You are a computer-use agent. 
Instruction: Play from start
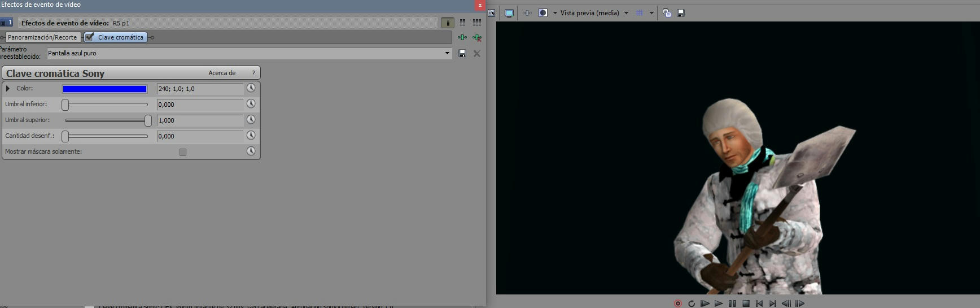[705, 303]
